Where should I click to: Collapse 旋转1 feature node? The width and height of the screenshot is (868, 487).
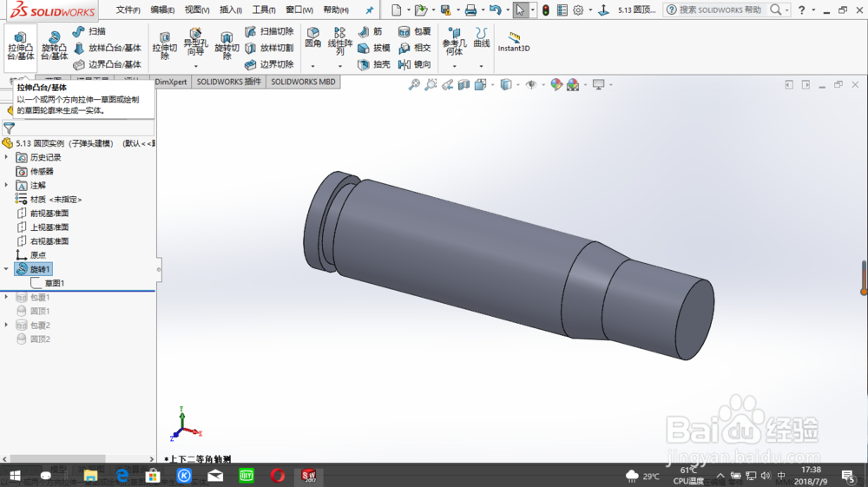click(x=7, y=269)
